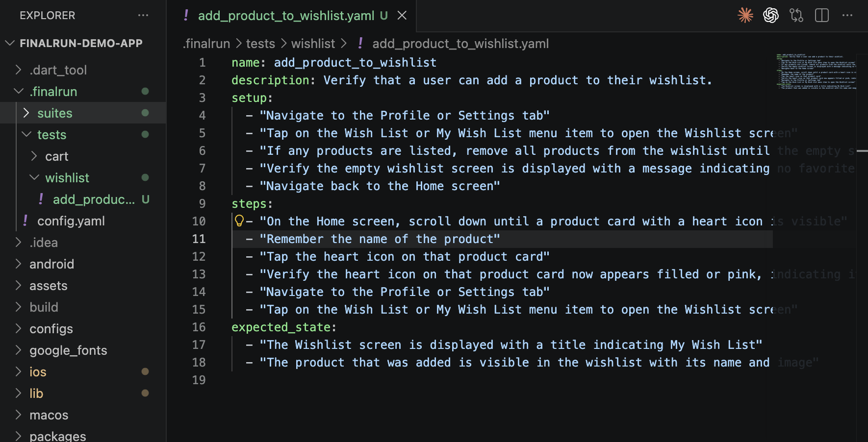
Task: Split the editor with the split icon
Action: 822,15
